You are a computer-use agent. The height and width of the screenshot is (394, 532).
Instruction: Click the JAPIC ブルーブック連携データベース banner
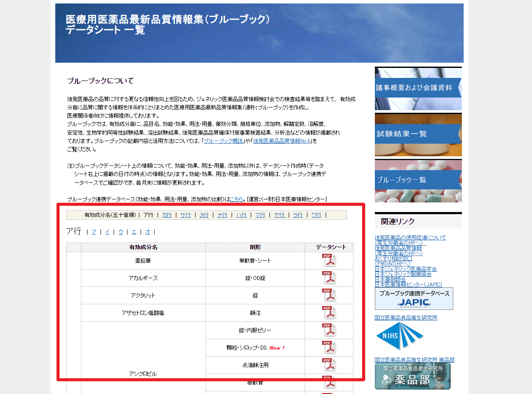point(414,299)
